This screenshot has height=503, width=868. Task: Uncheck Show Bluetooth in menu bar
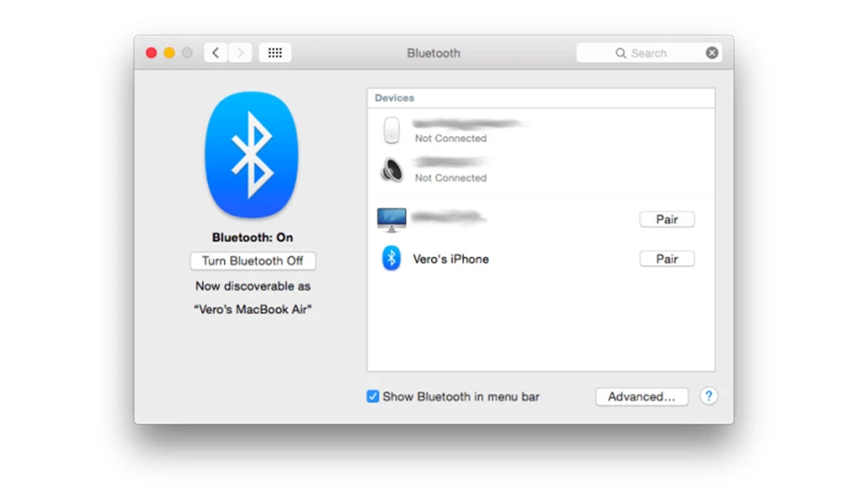pos(373,396)
